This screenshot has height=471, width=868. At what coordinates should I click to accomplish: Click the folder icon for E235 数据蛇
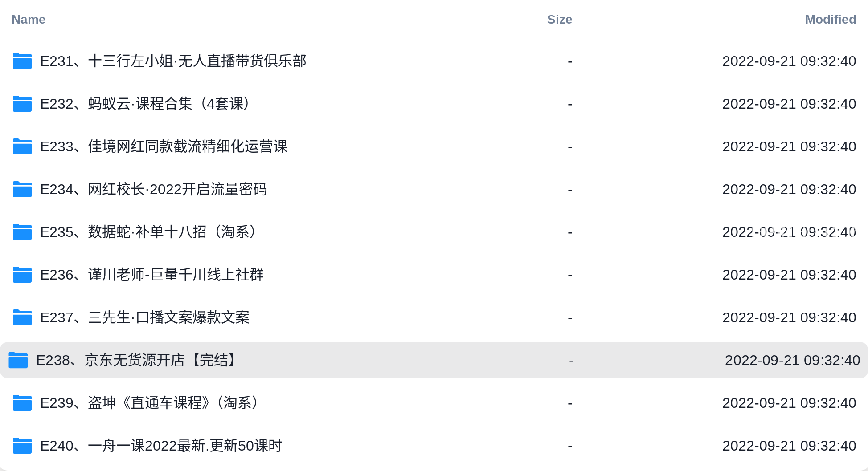click(x=22, y=232)
